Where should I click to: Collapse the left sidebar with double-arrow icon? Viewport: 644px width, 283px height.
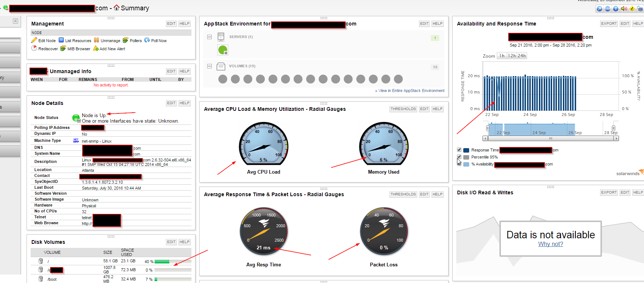pyautogui.click(x=15, y=21)
